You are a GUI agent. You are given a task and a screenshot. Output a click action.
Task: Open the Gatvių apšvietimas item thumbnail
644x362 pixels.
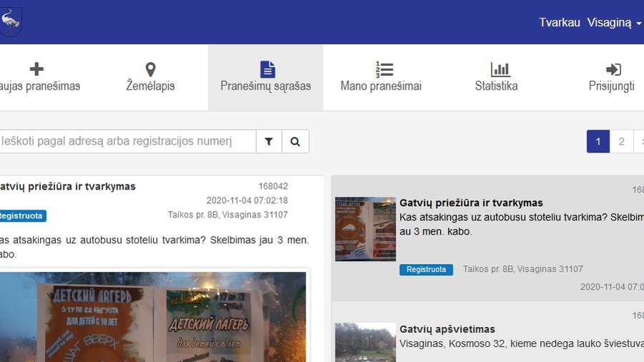tap(365, 342)
